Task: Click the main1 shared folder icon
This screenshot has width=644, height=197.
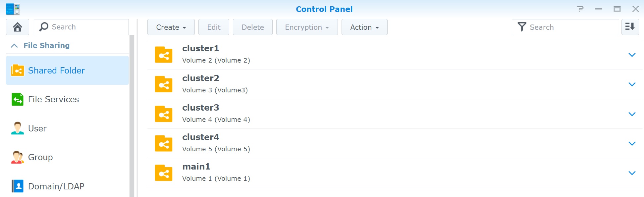Action: (164, 173)
